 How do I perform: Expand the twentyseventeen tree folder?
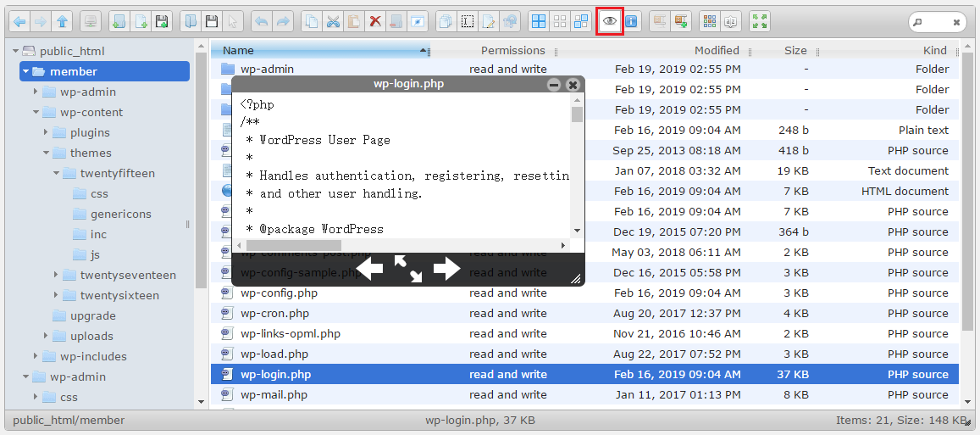[56, 275]
